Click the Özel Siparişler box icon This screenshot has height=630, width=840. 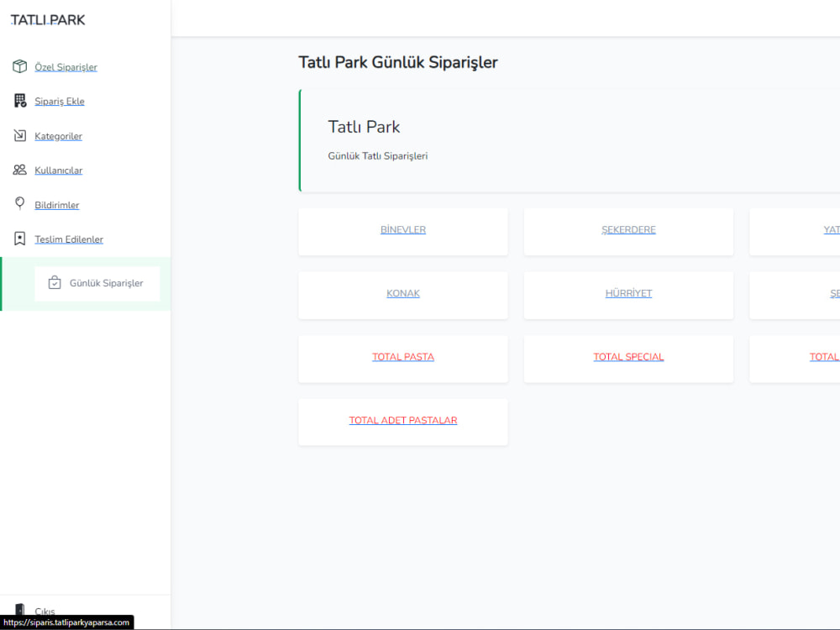(20, 66)
